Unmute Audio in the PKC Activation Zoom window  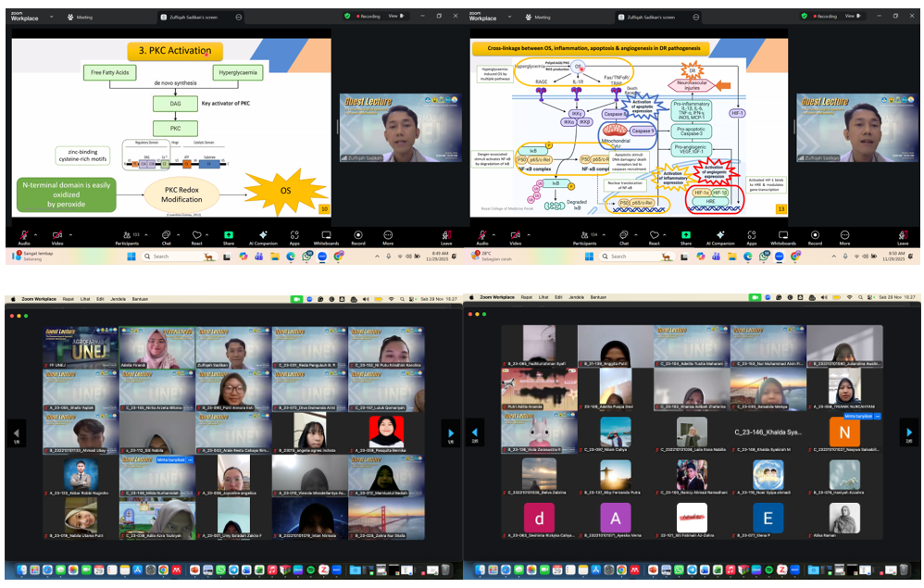[x=23, y=236]
